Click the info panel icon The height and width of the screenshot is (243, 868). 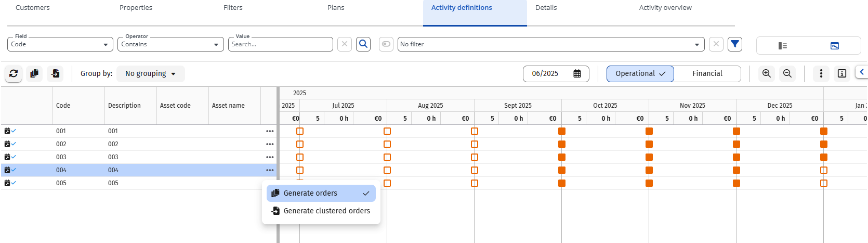tap(841, 74)
